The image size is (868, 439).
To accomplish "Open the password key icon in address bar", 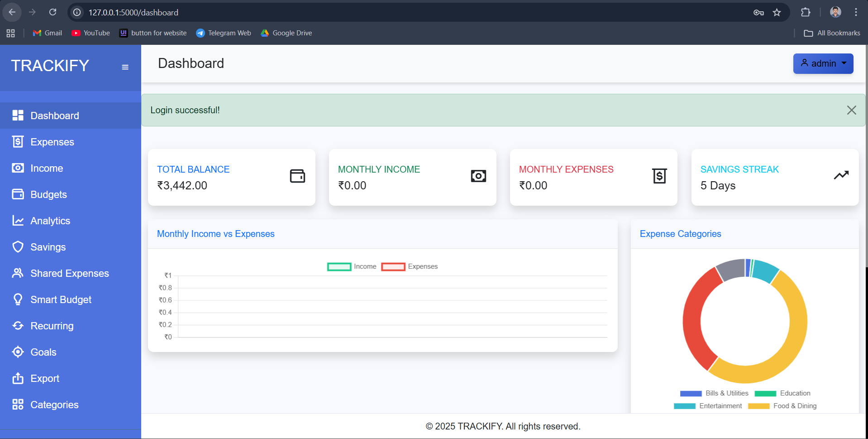I will 759,12.
